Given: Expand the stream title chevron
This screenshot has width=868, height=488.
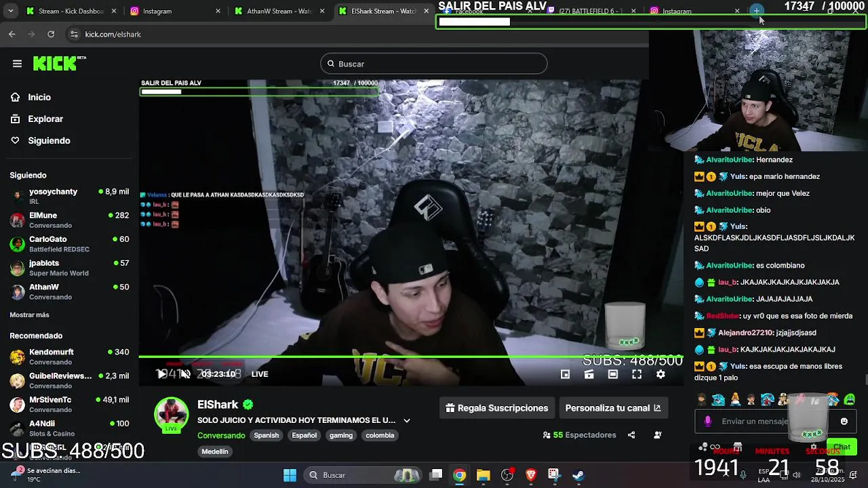Looking at the screenshot, I should point(407,420).
